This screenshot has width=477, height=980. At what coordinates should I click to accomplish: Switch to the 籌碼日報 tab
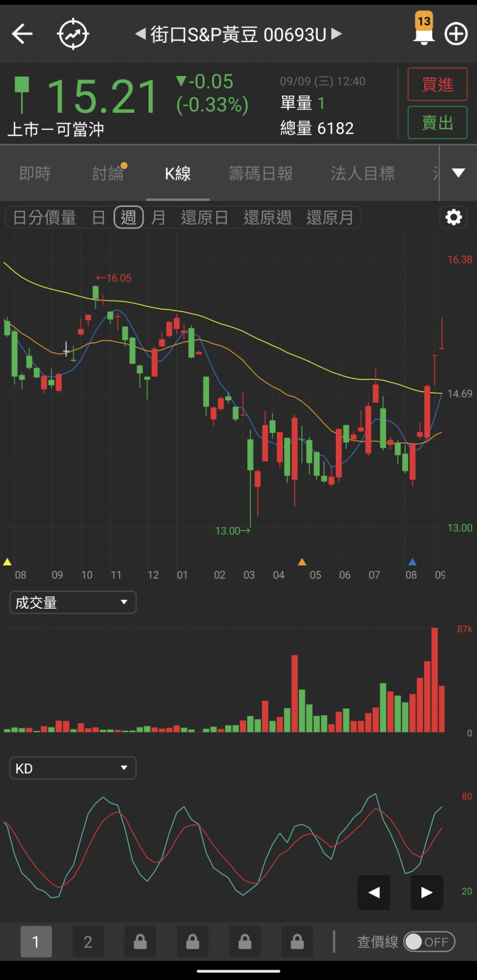pos(261,173)
